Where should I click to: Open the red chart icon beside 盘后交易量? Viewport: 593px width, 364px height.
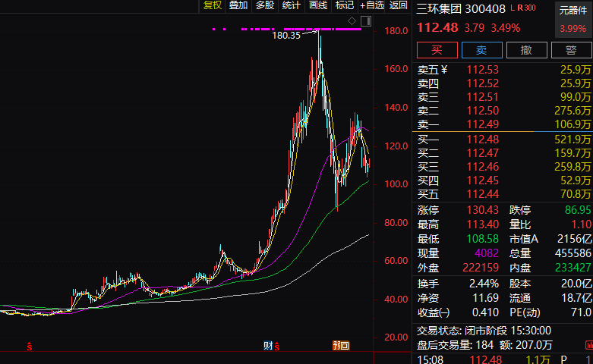[588, 344]
